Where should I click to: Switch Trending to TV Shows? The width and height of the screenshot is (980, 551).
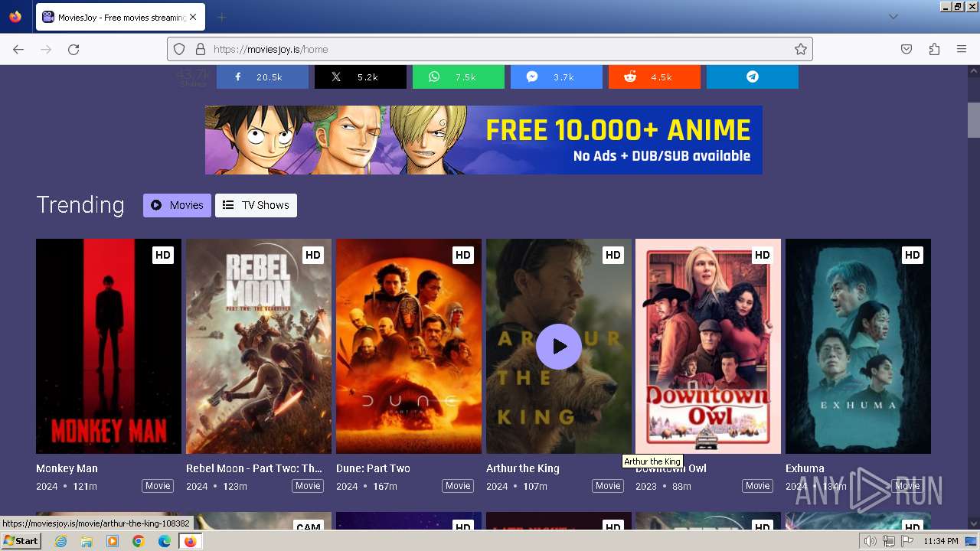coord(256,205)
